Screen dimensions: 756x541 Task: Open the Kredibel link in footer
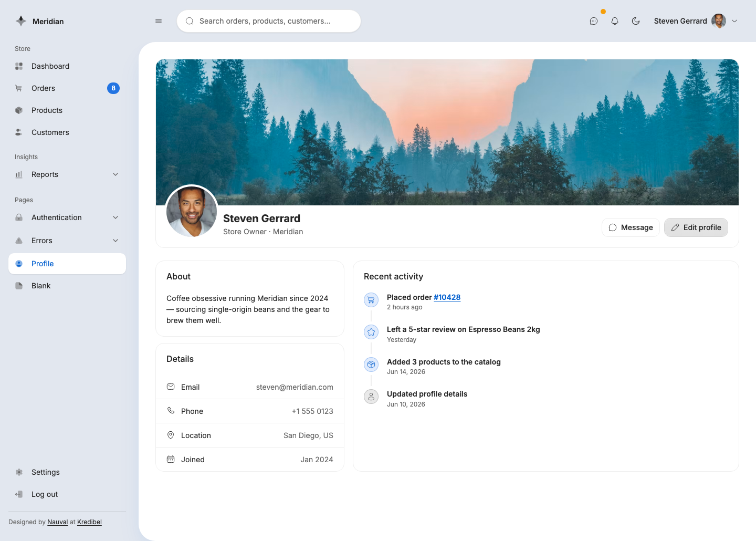89,522
